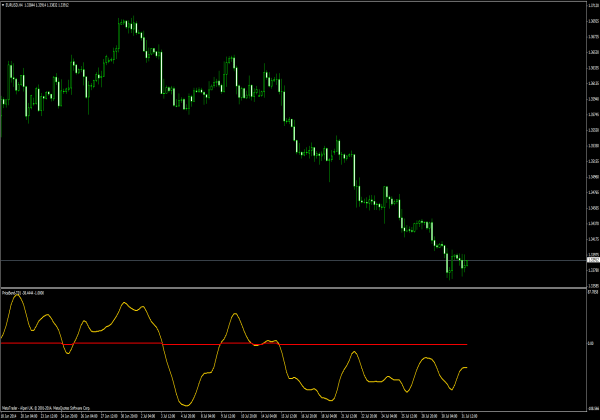Viewport: 600px width, 420px height.
Task: Click the indicator name label in the lower subwindow
Action: point(23,293)
